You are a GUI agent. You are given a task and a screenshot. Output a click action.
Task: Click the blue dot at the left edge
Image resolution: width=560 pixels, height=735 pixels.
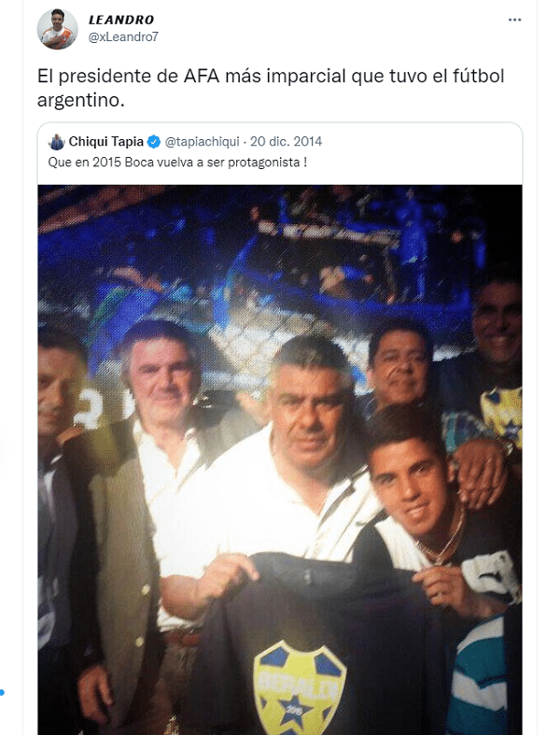click(2, 692)
